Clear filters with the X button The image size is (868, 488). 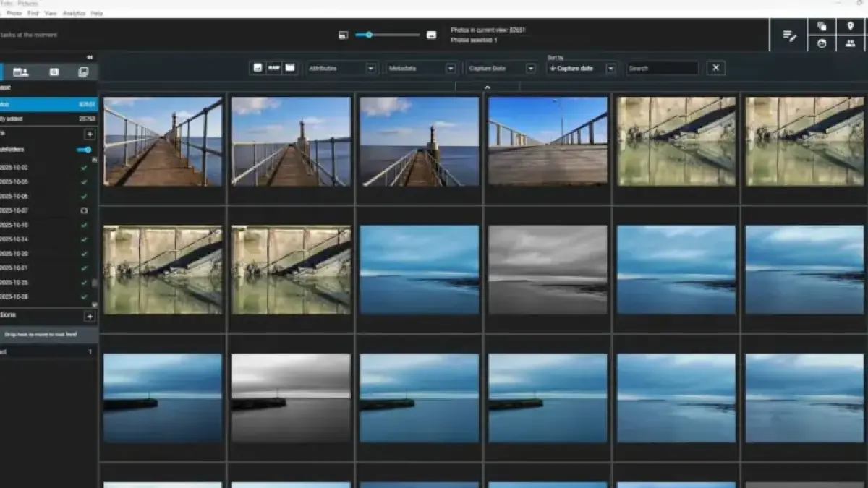pos(715,68)
